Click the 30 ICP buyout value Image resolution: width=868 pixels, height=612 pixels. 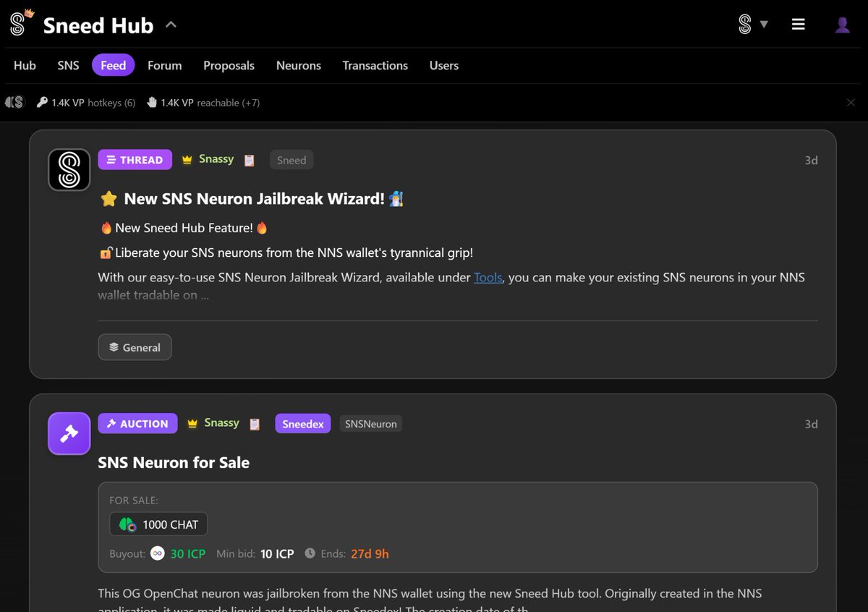coord(188,553)
